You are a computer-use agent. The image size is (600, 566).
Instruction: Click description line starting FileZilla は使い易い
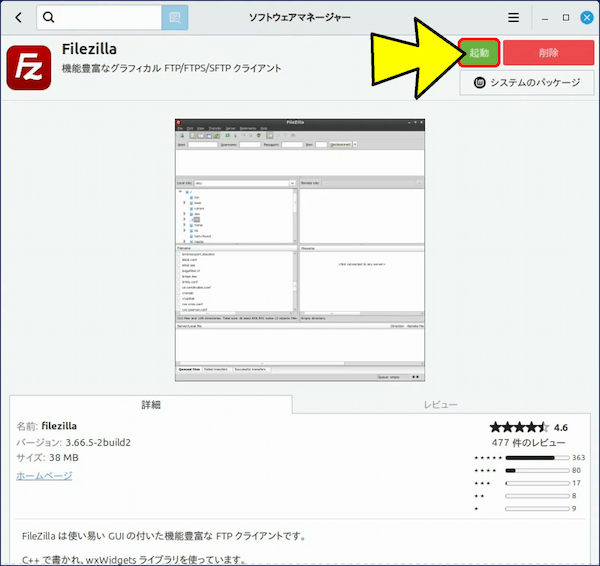pos(164,536)
